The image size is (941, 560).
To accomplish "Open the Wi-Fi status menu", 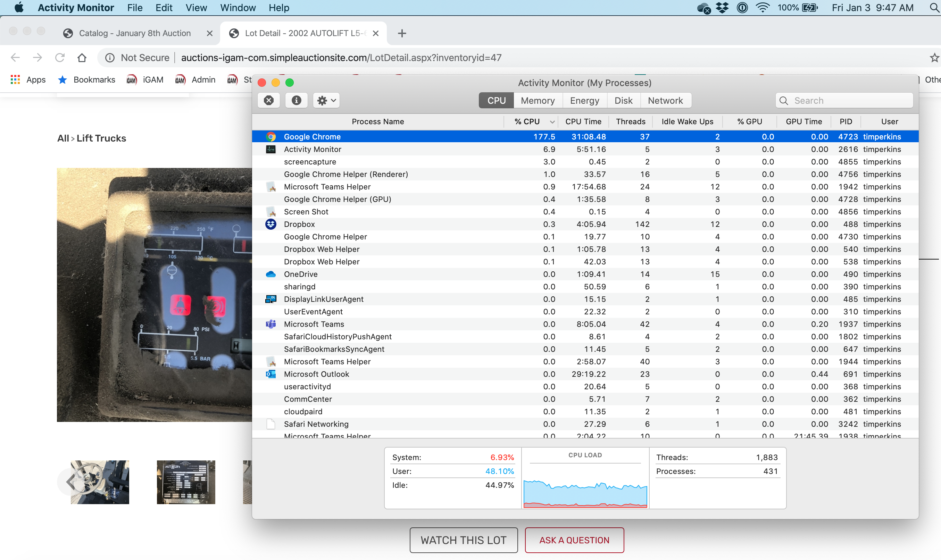I will point(763,8).
